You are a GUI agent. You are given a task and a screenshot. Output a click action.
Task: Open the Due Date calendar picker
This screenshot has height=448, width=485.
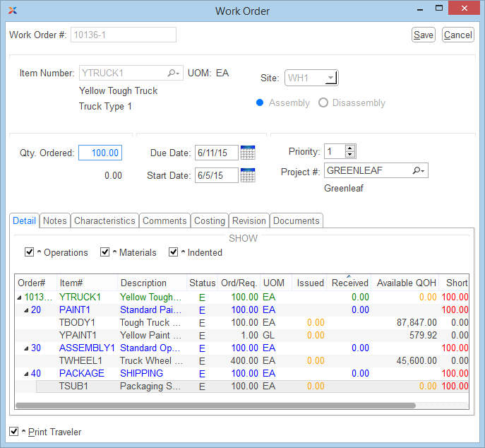[x=248, y=152]
